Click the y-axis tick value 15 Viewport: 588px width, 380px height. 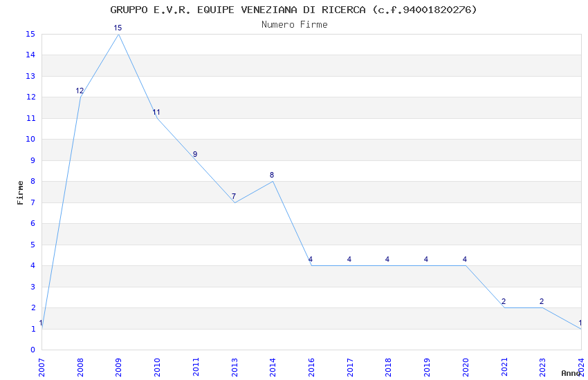coord(30,34)
